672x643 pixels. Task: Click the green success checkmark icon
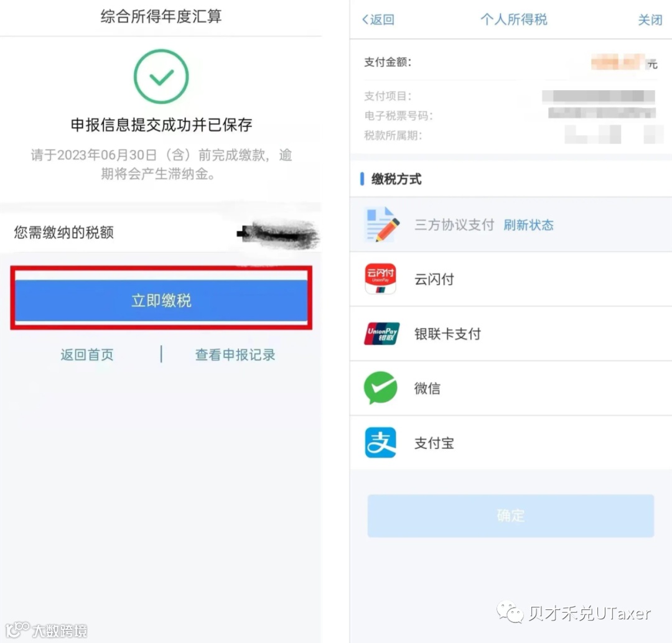click(x=161, y=76)
